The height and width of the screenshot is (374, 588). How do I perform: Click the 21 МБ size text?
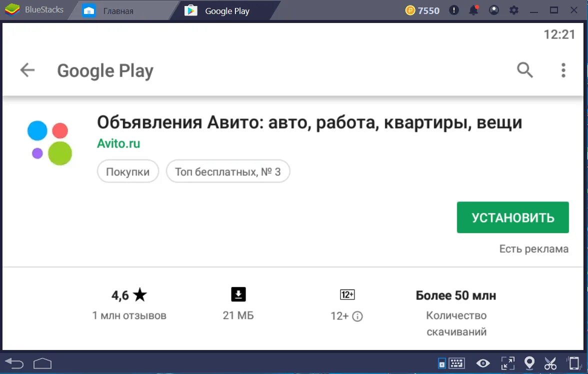[238, 315]
